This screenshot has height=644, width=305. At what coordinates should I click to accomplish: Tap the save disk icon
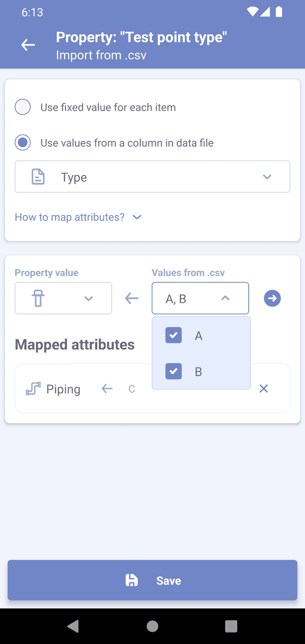click(x=131, y=580)
